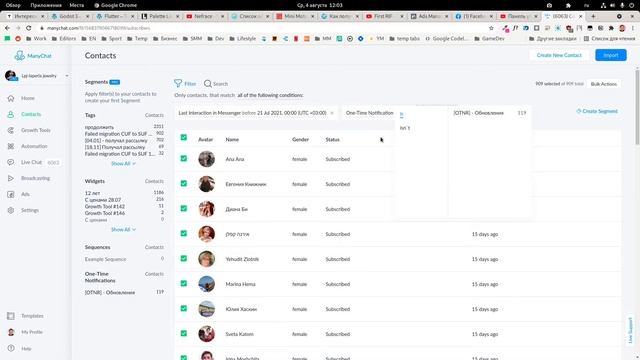Open the GameDev bookmarks folder
Image resolution: width=640 pixels, height=360 pixels.
click(489, 38)
